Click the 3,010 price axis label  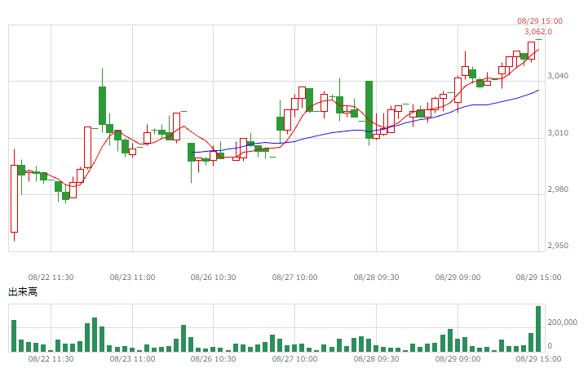(558, 133)
